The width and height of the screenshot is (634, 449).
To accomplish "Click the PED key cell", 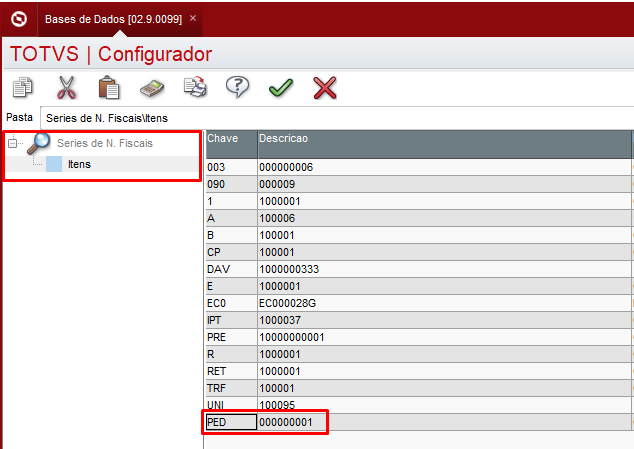I will pyautogui.click(x=231, y=422).
